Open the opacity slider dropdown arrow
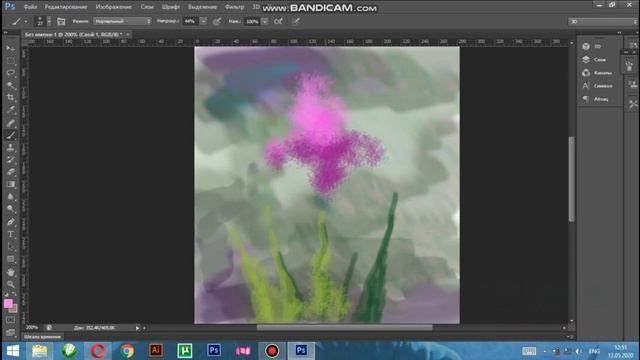 pyautogui.click(x=203, y=21)
